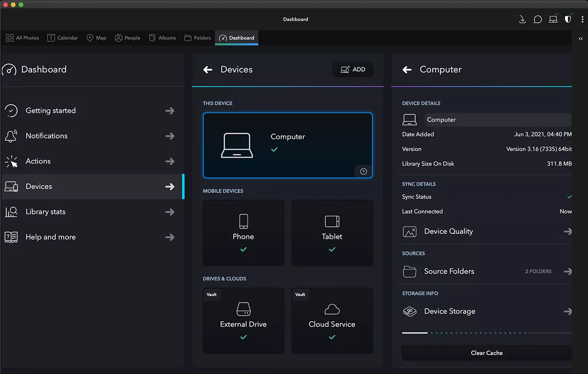Click the laptop device icon in title bar
This screenshot has width=588, height=374.
[553, 19]
